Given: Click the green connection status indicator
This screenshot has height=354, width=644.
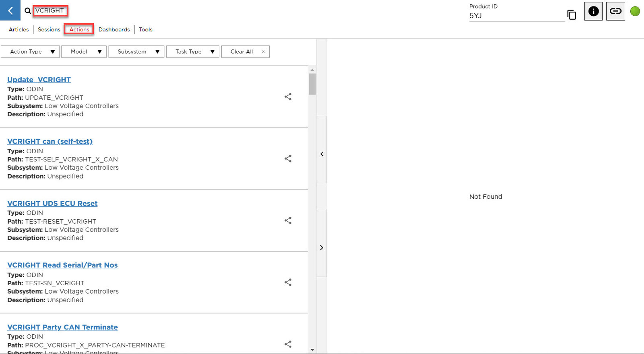Looking at the screenshot, I should (x=635, y=11).
